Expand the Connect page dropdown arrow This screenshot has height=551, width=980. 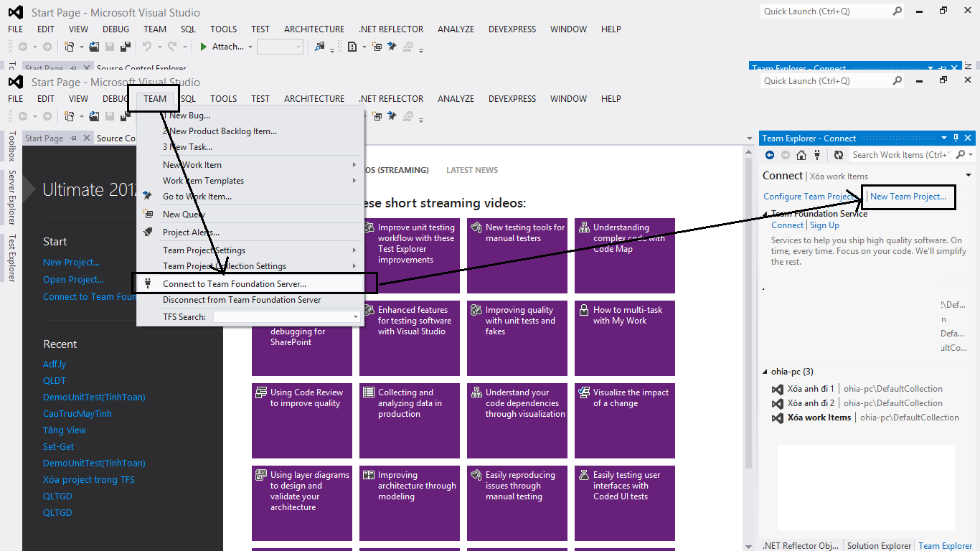pos(969,176)
